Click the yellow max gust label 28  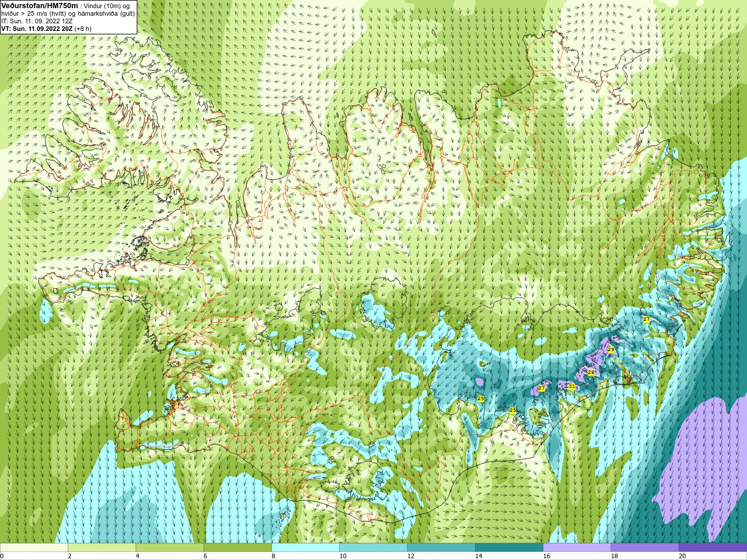[x=591, y=372]
